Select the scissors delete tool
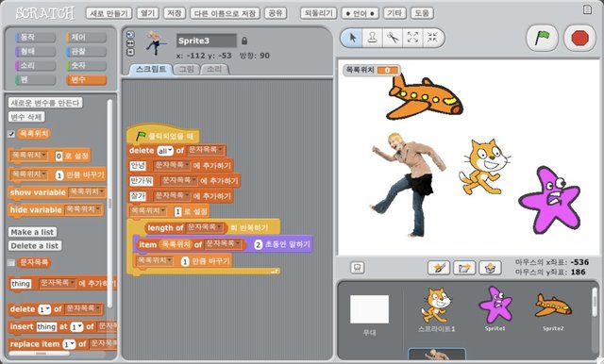 393,38
